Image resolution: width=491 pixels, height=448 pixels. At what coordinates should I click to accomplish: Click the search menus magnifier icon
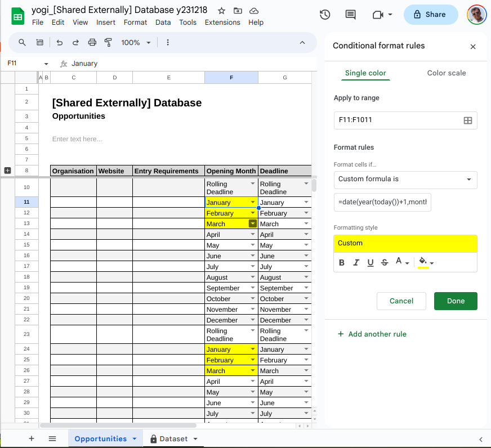point(23,42)
